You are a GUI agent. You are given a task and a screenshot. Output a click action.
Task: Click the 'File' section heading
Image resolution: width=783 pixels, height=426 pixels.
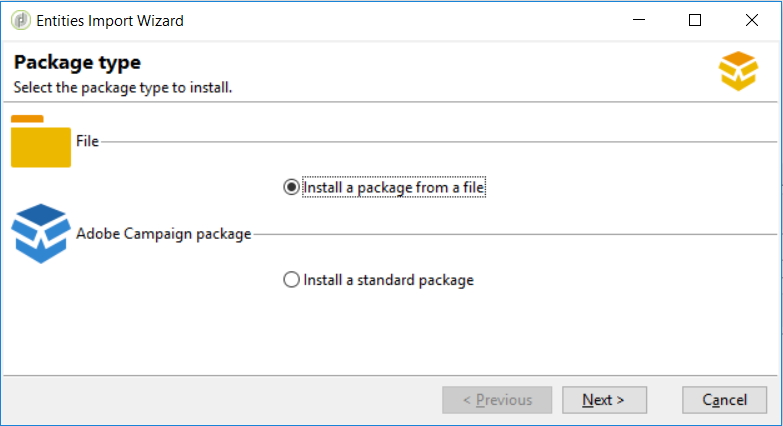(87, 141)
